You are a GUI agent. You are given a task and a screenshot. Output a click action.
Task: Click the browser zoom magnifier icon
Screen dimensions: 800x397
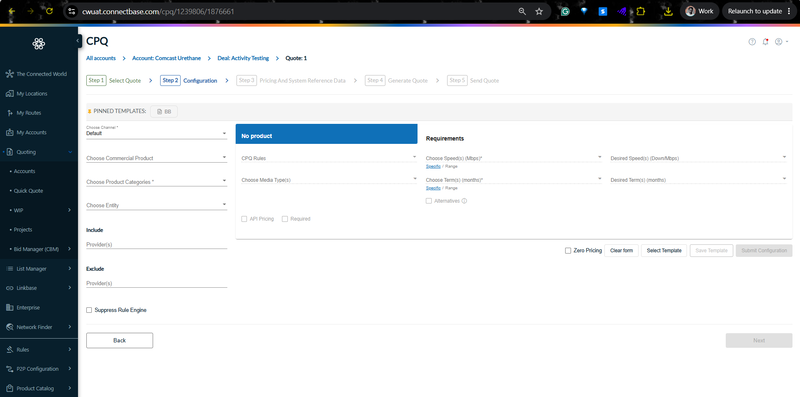pyautogui.click(x=522, y=11)
